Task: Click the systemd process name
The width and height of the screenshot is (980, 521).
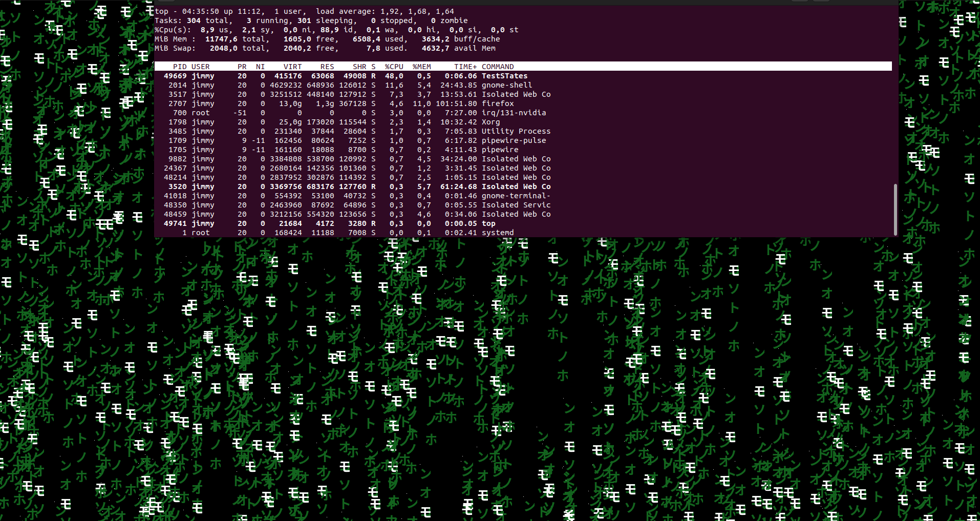Action: tap(498, 233)
